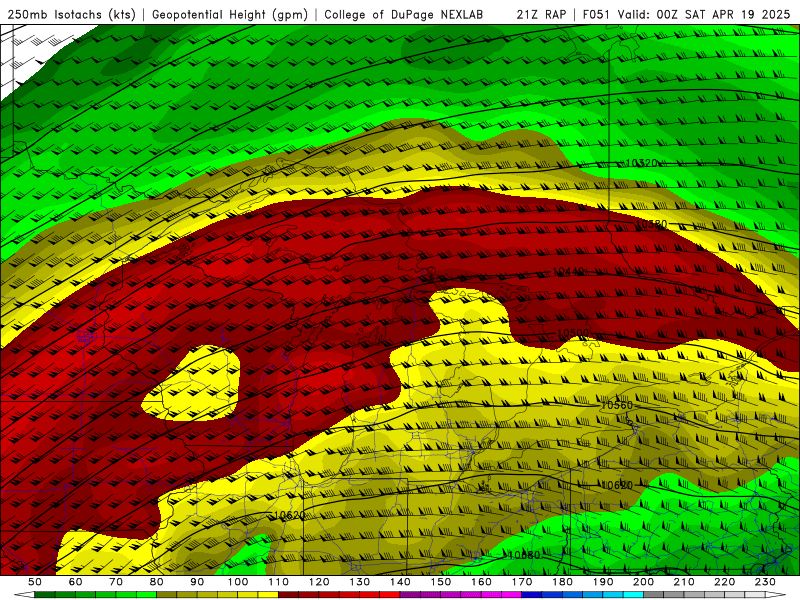Click the 110 value on the color scale
The width and height of the screenshot is (800, 600).
tap(278, 582)
